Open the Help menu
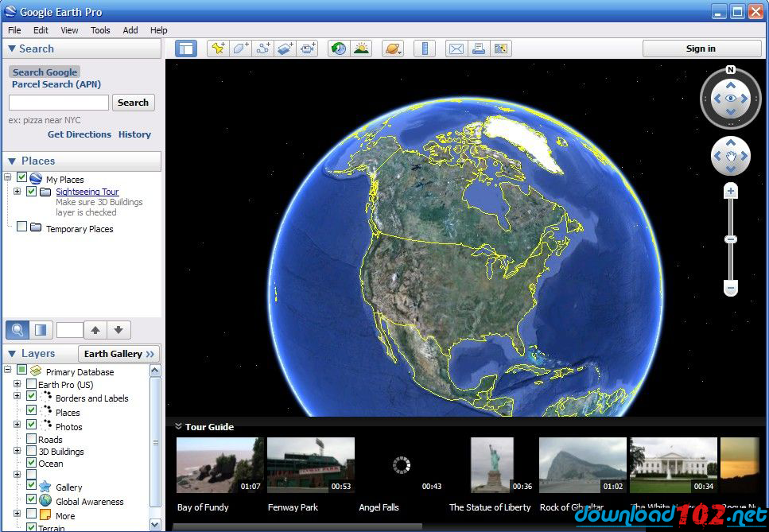769x532 pixels. (158, 30)
